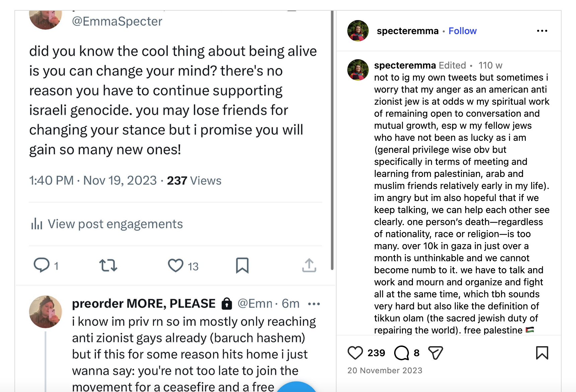This screenshot has width=576, height=392.
Task: Follow specteremma on Instagram
Action: [x=462, y=31]
